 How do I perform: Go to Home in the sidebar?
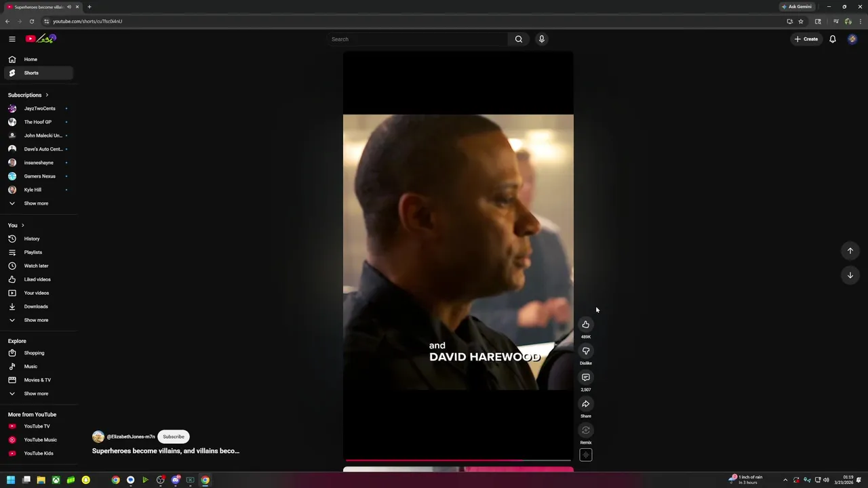tap(38, 59)
